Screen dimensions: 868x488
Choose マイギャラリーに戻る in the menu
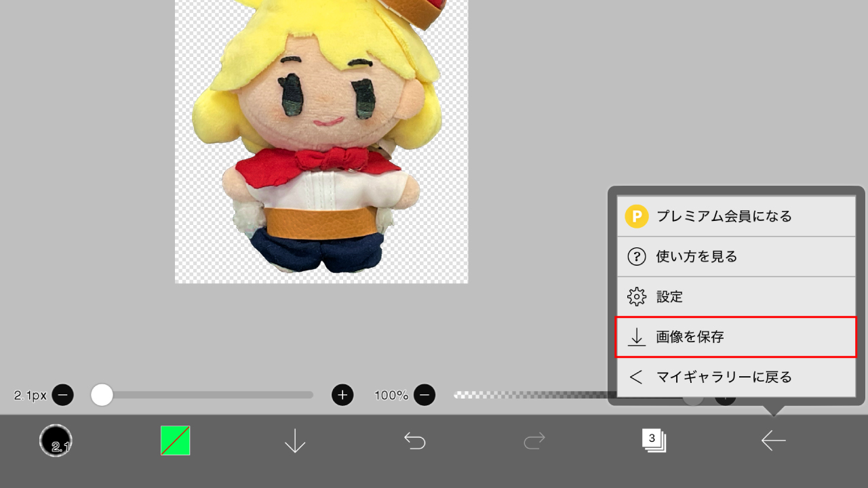tap(736, 377)
